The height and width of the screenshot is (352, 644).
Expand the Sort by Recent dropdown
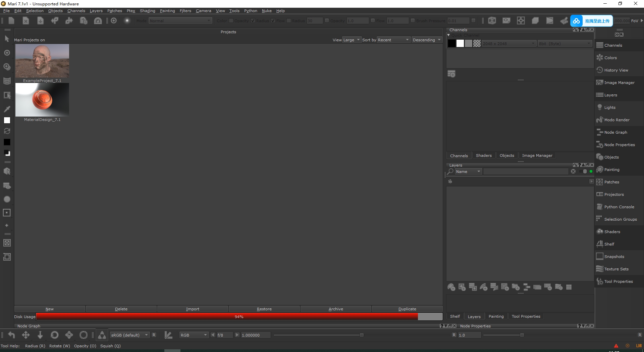(x=393, y=40)
